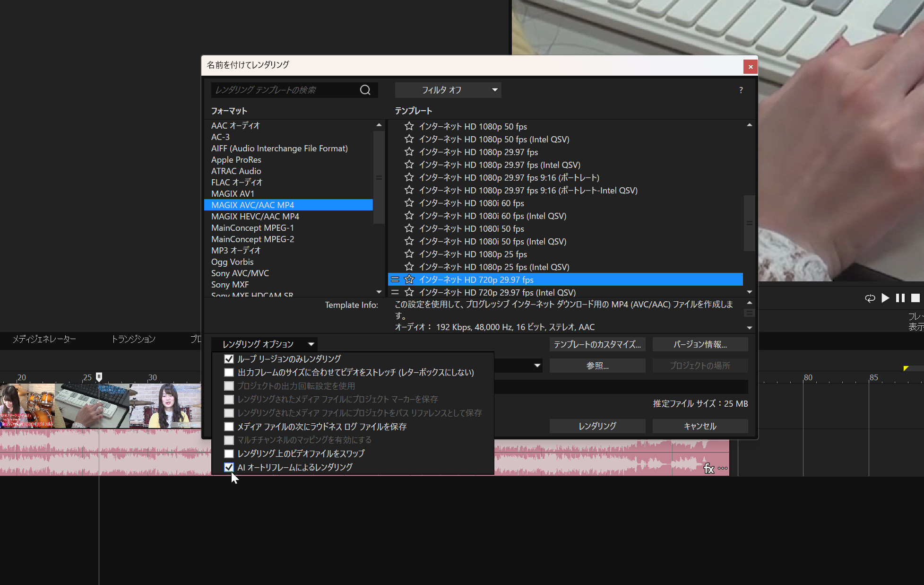Enable ラウドネス ログ ファイルを保存 checkbox

[229, 427]
